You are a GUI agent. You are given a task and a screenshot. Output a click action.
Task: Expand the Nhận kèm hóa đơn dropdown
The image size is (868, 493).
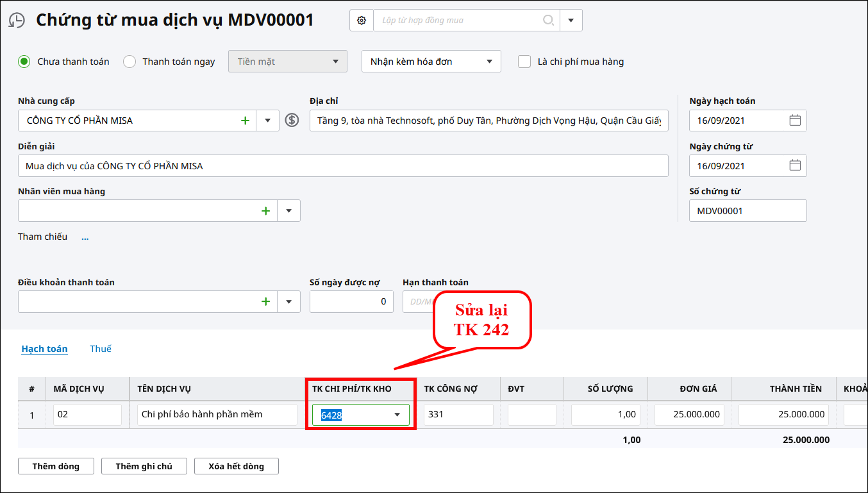click(489, 62)
